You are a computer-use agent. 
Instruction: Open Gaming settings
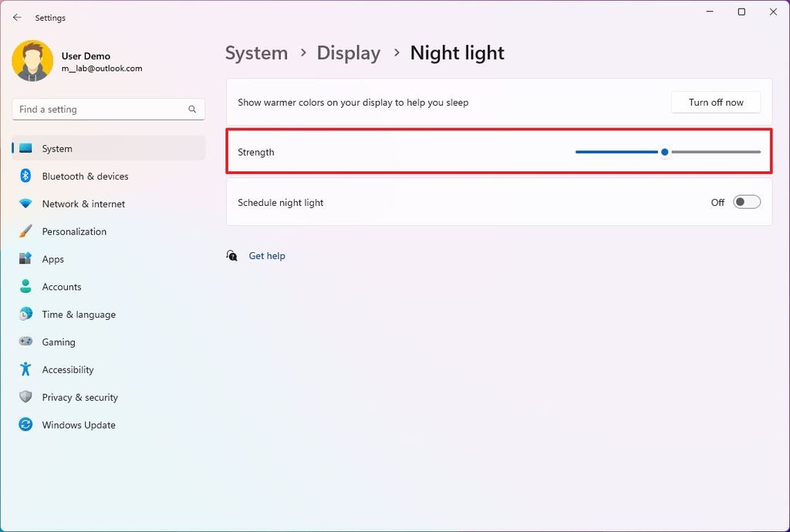[x=59, y=342]
